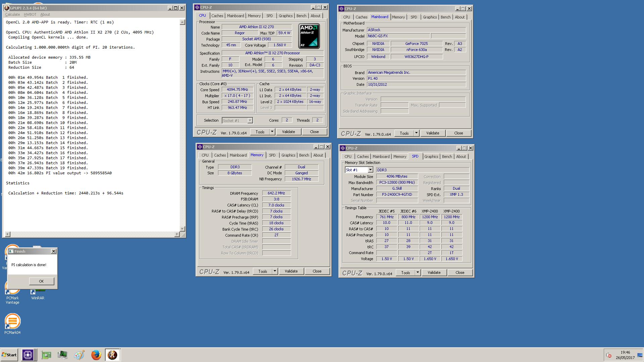This screenshot has width=644, height=362.
Task: Expand the Tools dropdown arrow in SPD window
Action: [418, 273]
